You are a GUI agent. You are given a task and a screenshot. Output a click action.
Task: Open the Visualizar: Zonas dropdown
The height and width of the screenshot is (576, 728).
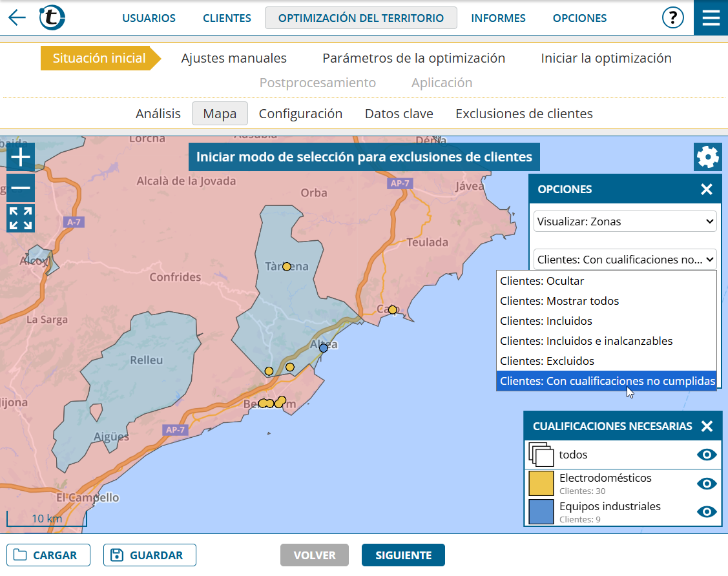pyautogui.click(x=625, y=221)
